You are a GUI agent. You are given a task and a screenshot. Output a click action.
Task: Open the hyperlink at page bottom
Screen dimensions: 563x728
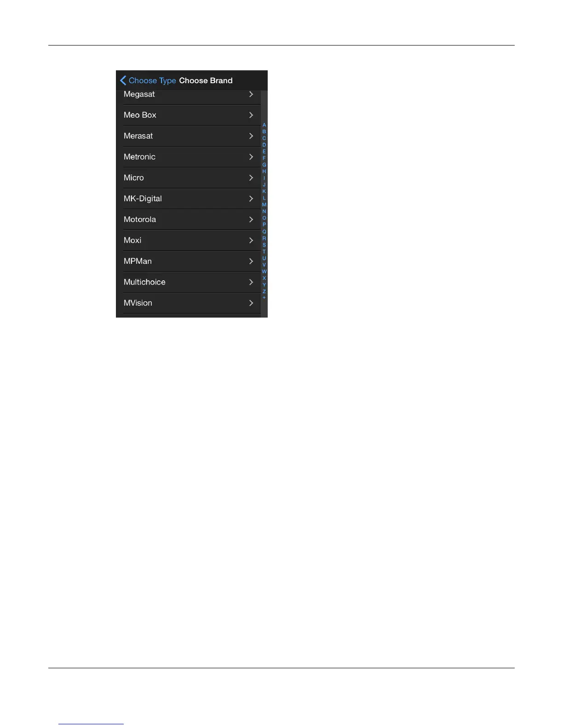(91, 723)
